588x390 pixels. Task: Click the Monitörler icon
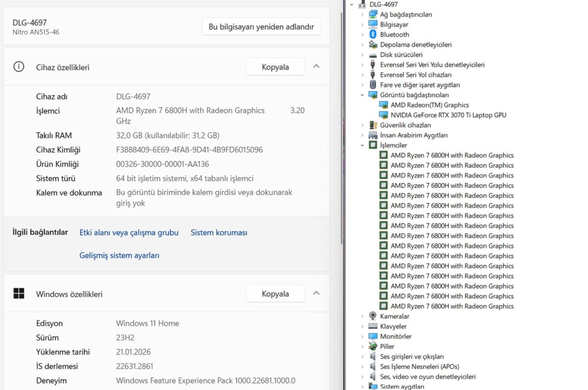(x=373, y=336)
